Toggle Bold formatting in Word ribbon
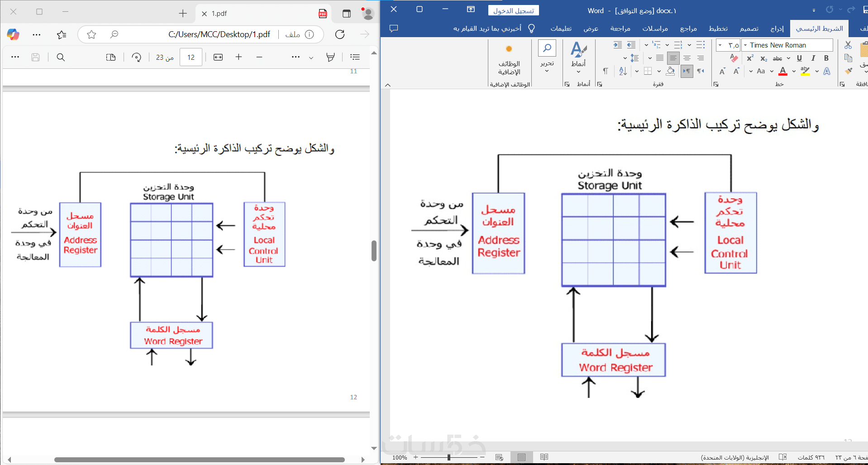The height and width of the screenshot is (465, 868). point(826,58)
